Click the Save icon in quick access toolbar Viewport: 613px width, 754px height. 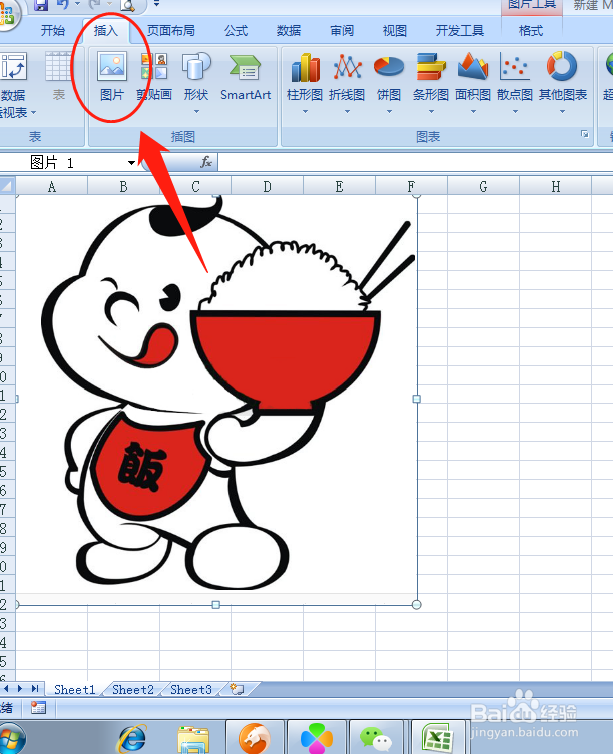[41, 5]
